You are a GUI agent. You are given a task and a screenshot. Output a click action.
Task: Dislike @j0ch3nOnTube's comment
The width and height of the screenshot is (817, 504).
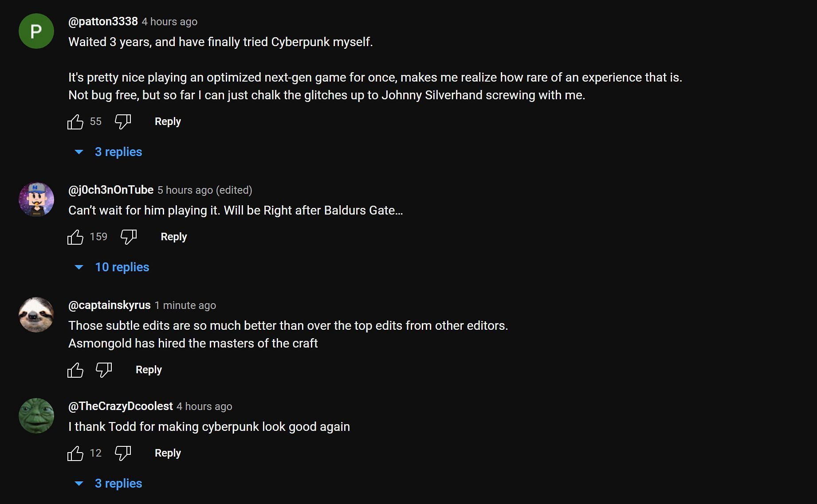click(129, 237)
